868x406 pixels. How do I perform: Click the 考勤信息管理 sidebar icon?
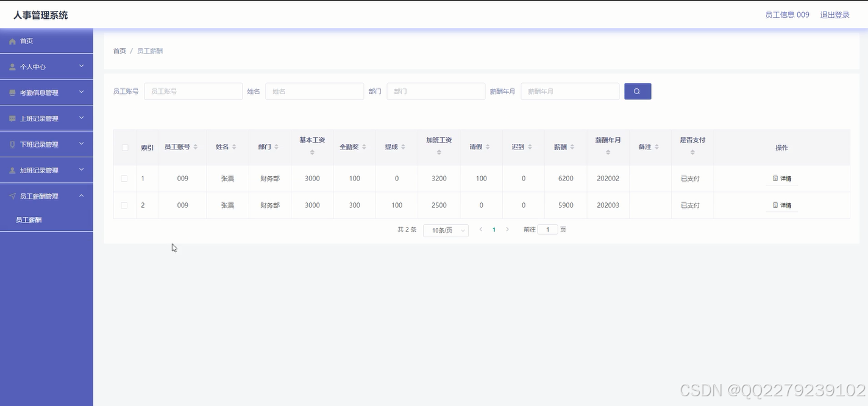(12, 92)
